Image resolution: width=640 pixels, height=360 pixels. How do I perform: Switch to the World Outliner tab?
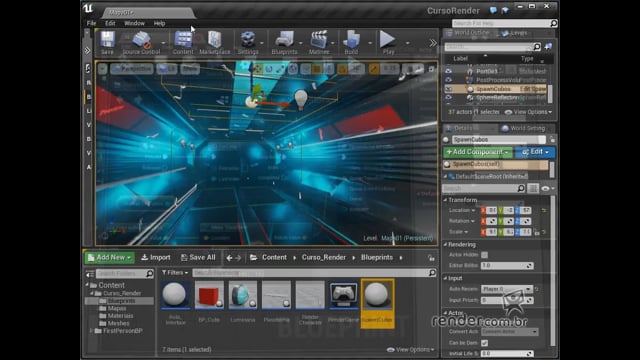point(468,33)
